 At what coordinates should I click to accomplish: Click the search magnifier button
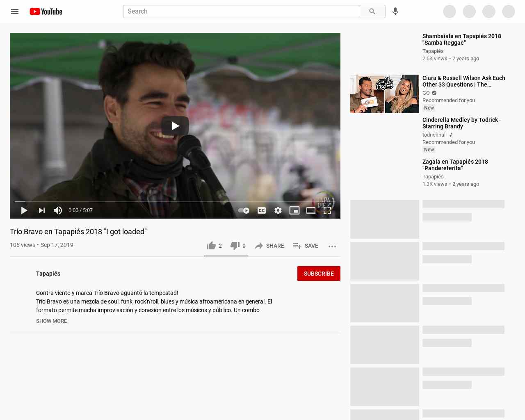(x=372, y=11)
